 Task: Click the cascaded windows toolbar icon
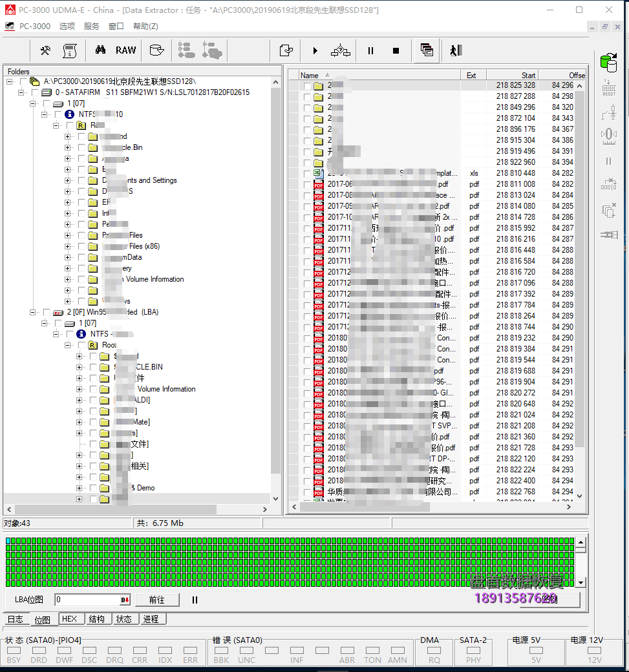point(427,50)
